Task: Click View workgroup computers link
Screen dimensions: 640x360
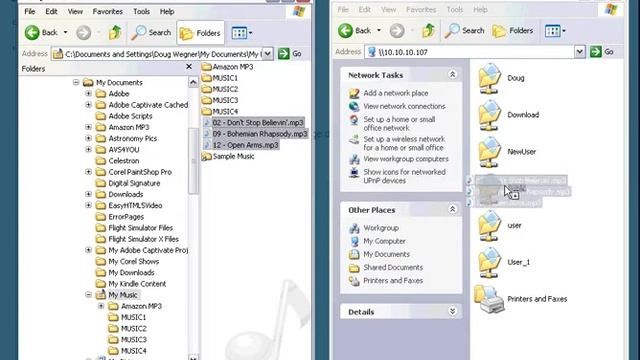Action: point(406,159)
